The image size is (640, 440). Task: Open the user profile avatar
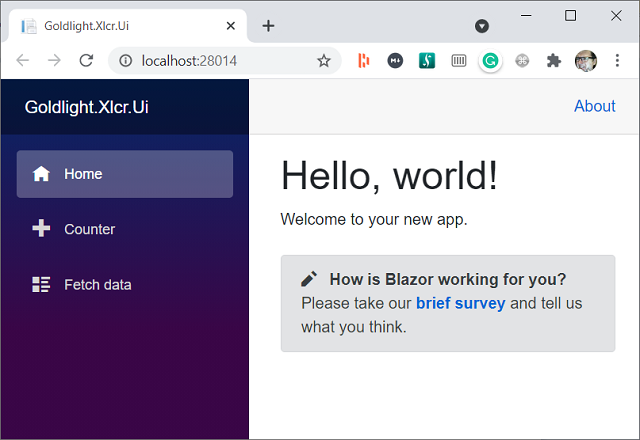tap(586, 61)
